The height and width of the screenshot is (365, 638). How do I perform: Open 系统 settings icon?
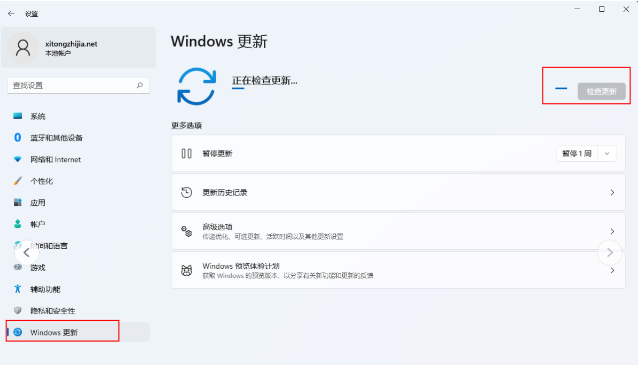17,116
